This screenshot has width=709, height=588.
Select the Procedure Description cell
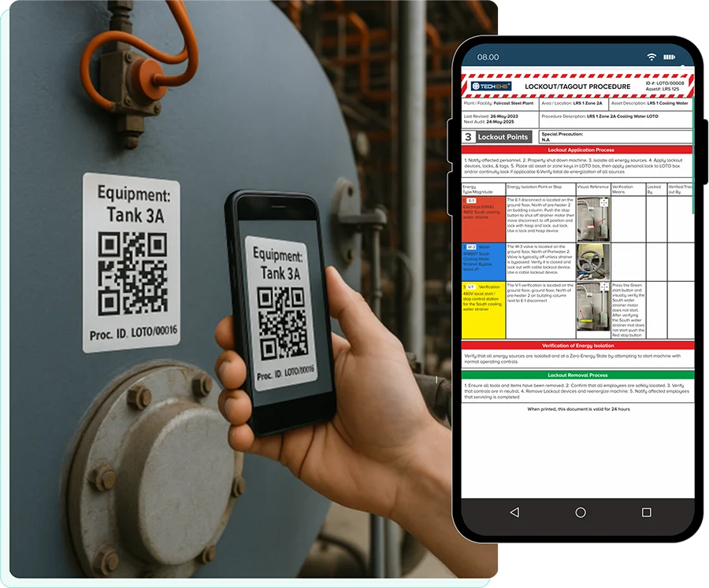pyautogui.click(x=616, y=120)
